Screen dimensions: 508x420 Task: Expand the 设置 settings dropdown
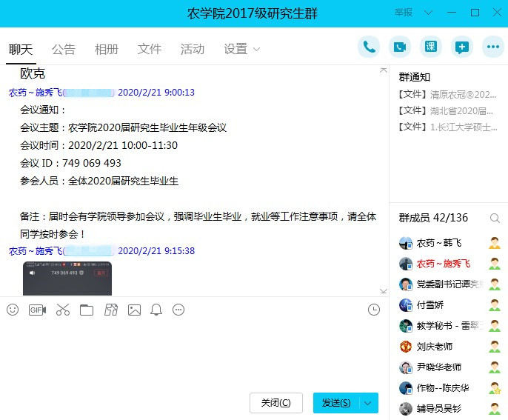(x=242, y=49)
